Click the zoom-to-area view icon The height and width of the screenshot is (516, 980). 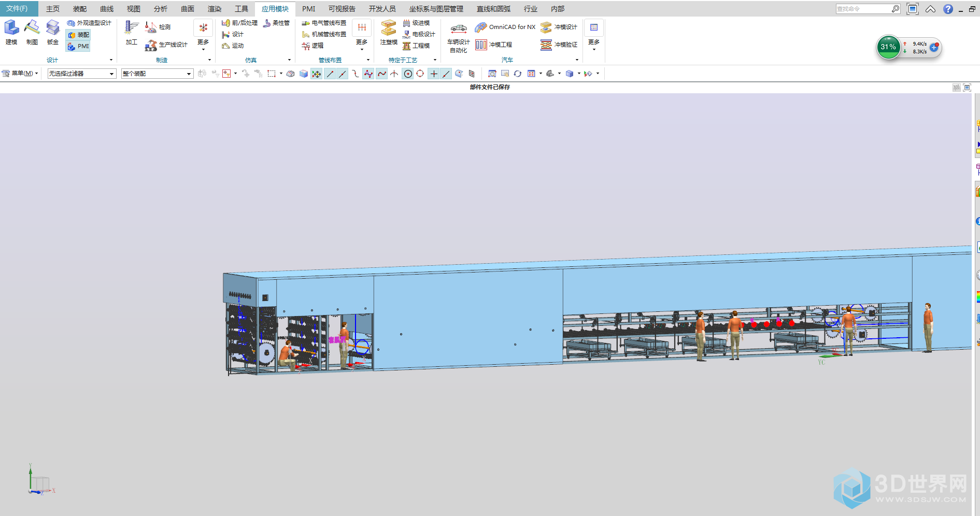tap(492, 74)
